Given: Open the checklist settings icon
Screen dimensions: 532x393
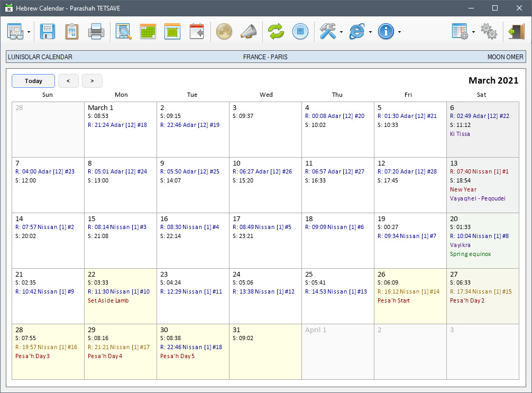Looking at the screenshot, I should (x=460, y=32).
